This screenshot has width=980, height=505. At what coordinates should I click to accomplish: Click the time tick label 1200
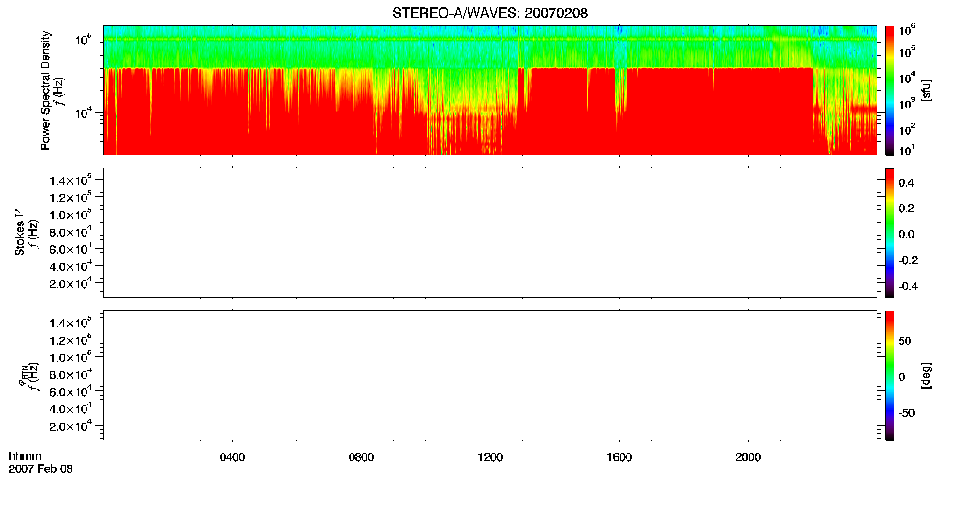[x=490, y=457]
